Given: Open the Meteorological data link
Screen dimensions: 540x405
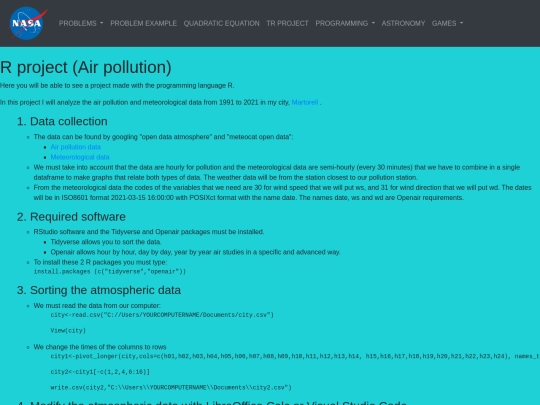Looking at the screenshot, I should (x=80, y=157).
